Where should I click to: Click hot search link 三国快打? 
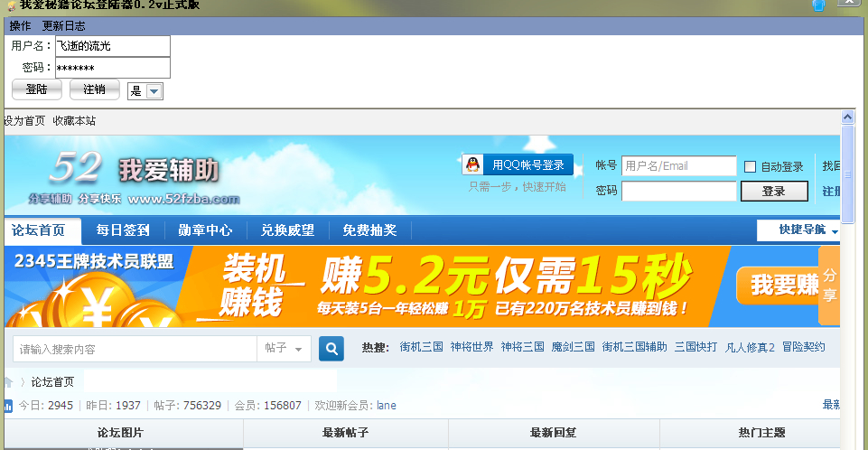click(695, 347)
